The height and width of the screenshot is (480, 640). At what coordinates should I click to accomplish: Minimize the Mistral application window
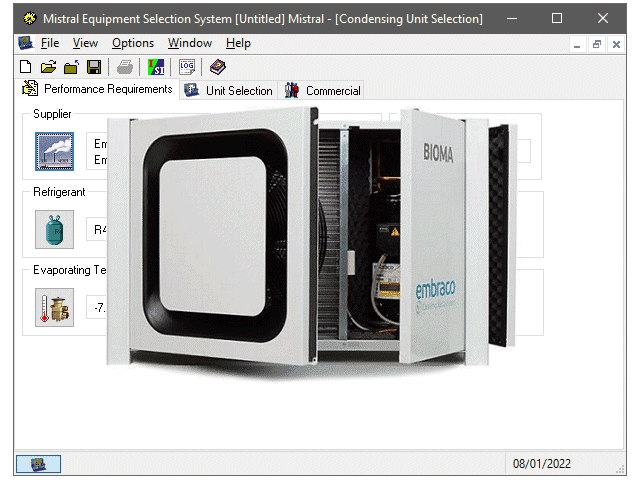point(512,18)
